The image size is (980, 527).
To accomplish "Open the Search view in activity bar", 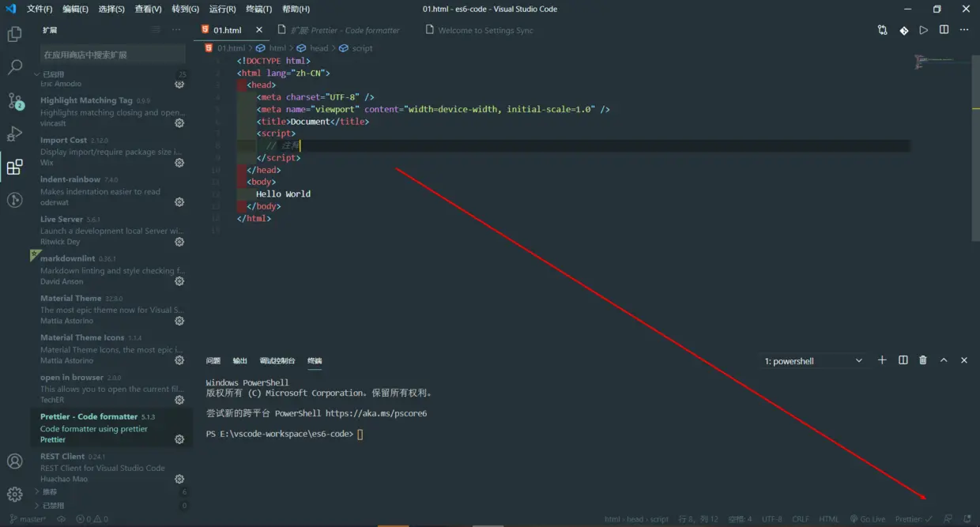I will tap(14, 67).
